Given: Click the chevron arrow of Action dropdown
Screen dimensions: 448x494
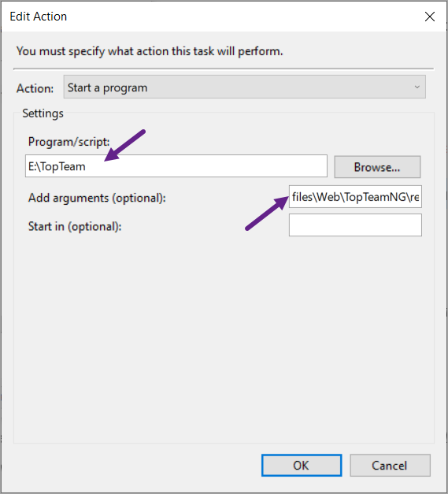Looking at the screenshot, I should pyautogui.click(x=417, y=87).
